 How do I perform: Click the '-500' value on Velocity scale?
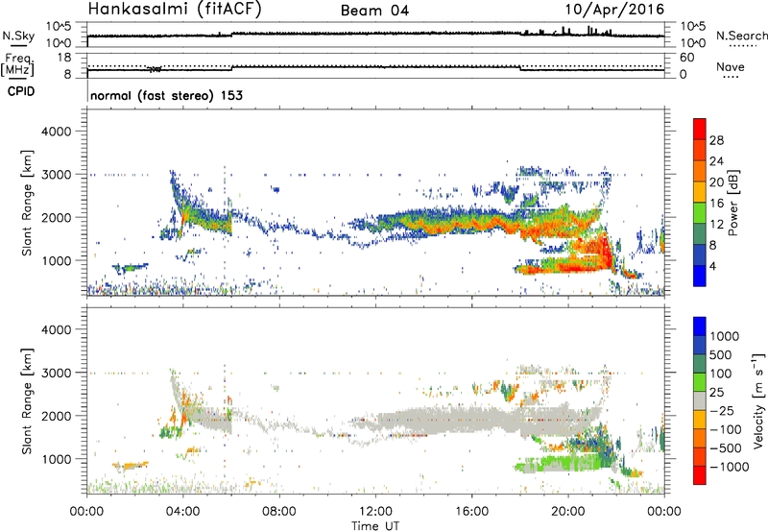(725, 448)
